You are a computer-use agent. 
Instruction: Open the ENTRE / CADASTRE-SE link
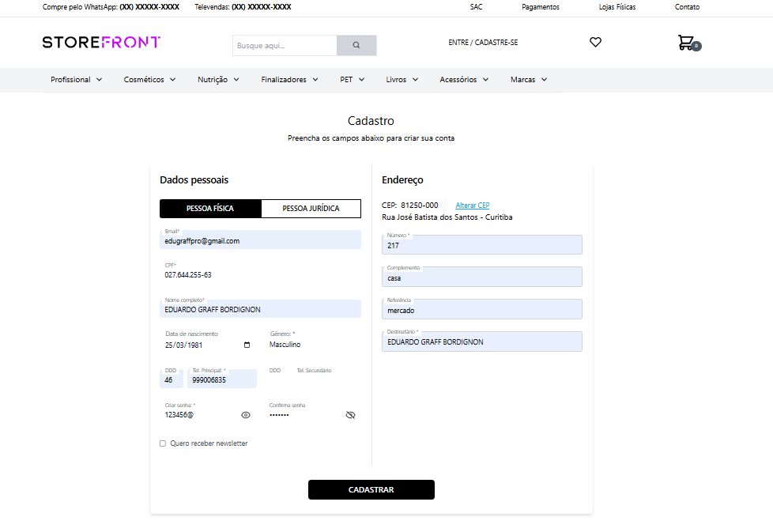483,43
